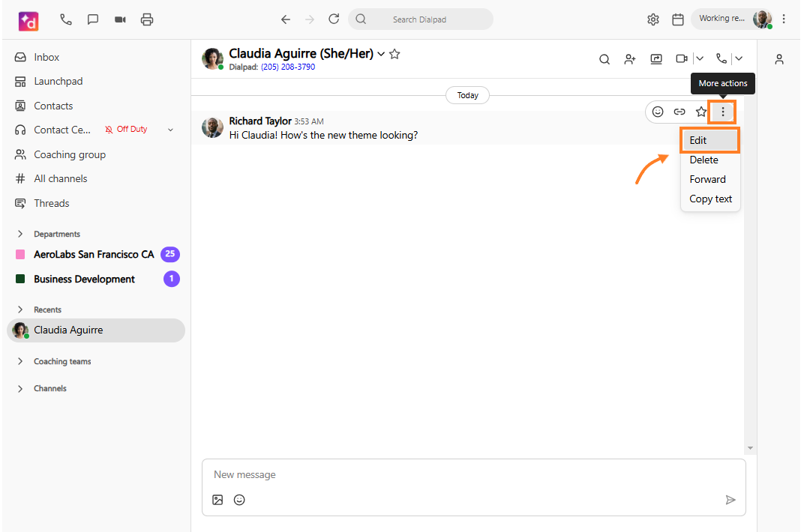Screen dimensions: 801x532
Task: Click the message More actions dots
Action: click(723, 112)
